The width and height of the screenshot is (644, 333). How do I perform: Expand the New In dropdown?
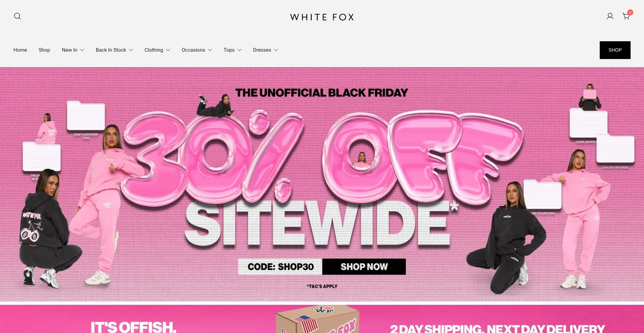coord(73,50)
